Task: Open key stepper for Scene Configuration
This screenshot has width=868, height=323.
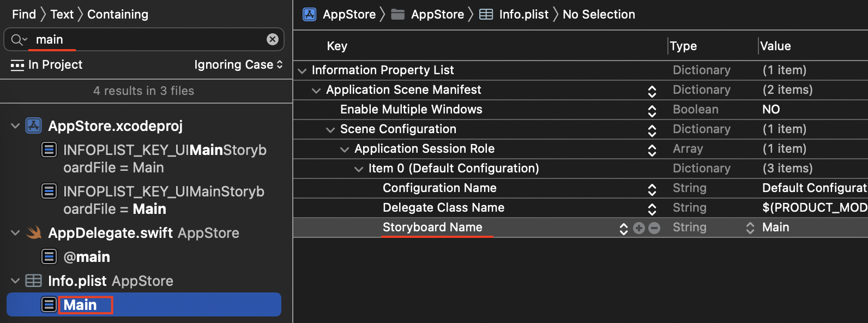Action: coord(652,130)
